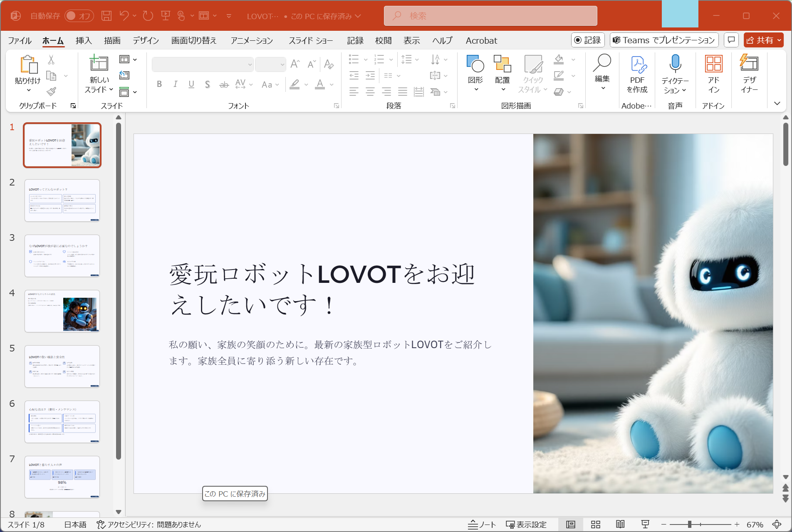Decrease font size icon

pos(312,64)
